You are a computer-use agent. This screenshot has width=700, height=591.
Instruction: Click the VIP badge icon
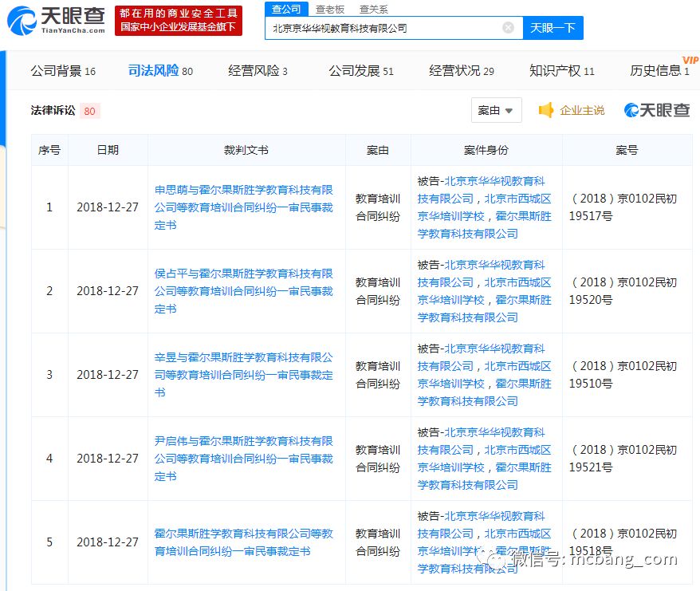(690, 60)
